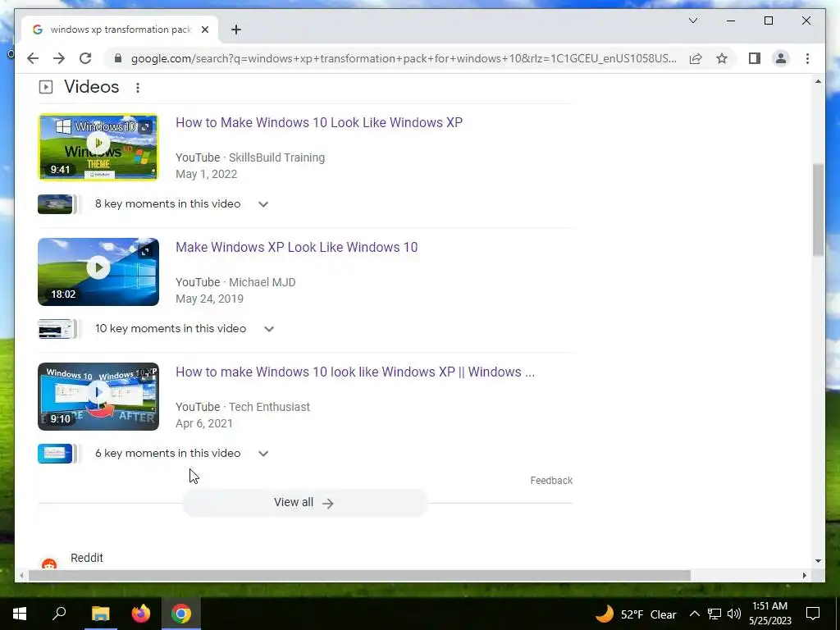Click the YouTube · SkillsBuild Training source text
The image size is (840, 630).
[x=250, y=157]
